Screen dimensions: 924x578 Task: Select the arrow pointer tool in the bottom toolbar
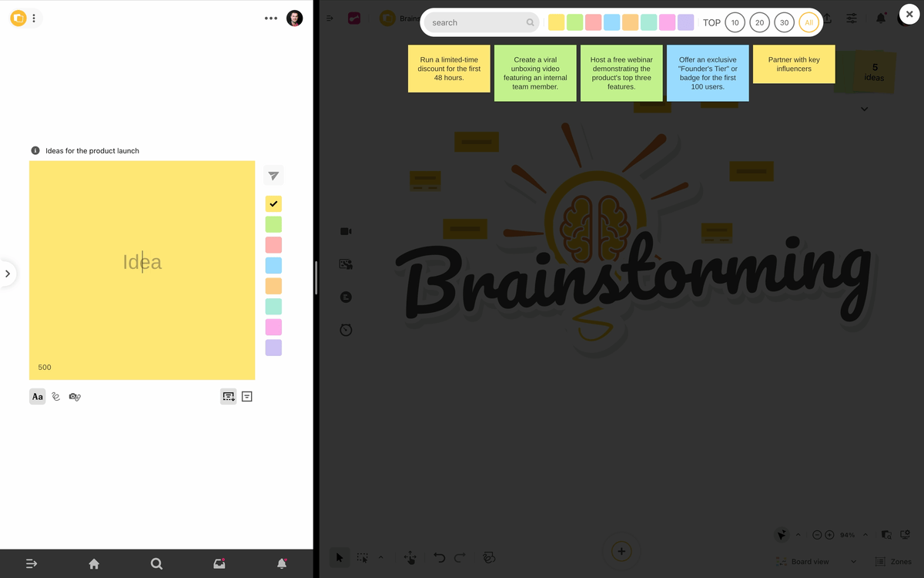tap(340, 556)
